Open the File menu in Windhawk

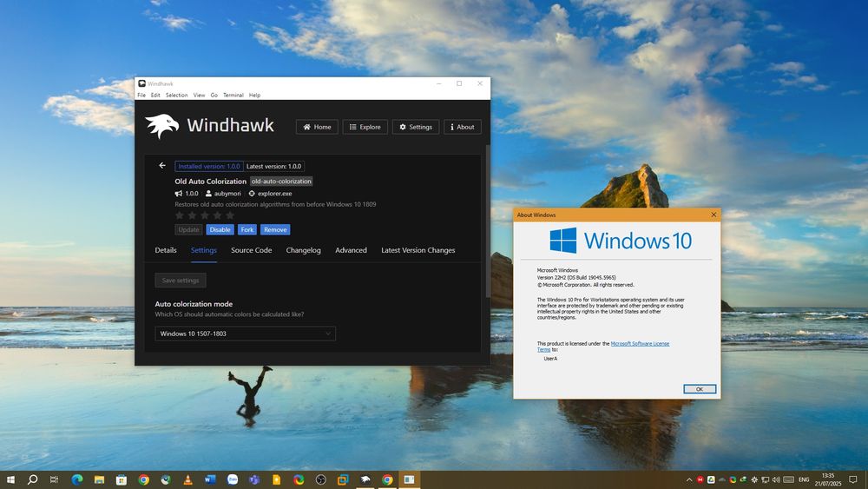[141, 96]
